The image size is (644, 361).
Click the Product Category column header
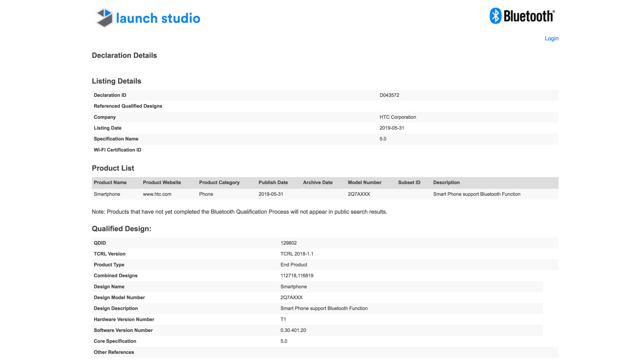(219, 182)
